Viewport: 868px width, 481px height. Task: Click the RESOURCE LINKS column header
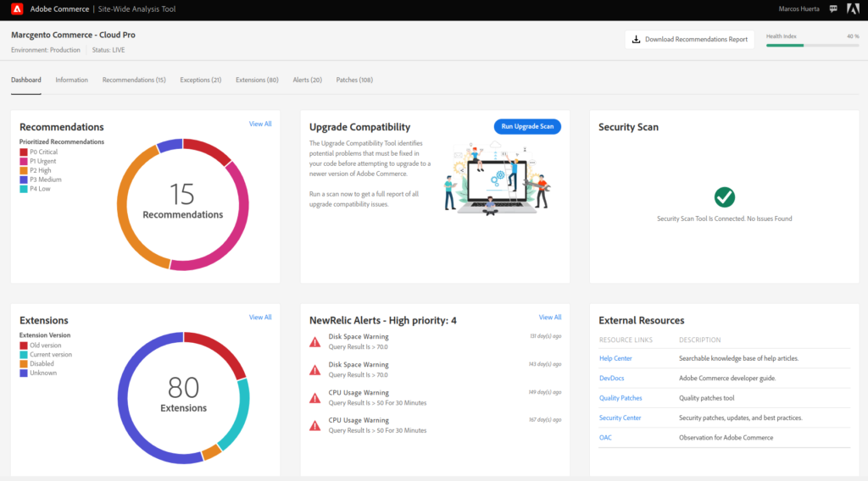626,340
